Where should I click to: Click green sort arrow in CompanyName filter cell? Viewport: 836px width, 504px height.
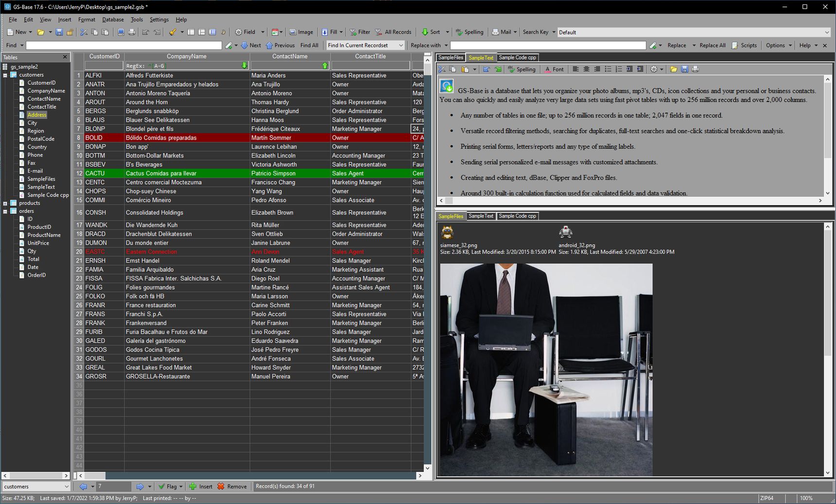(244, 66)
